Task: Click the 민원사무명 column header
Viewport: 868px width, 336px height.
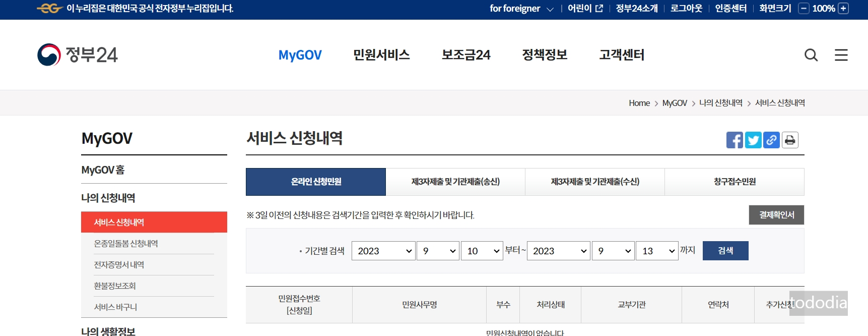Action: point(419,305)
